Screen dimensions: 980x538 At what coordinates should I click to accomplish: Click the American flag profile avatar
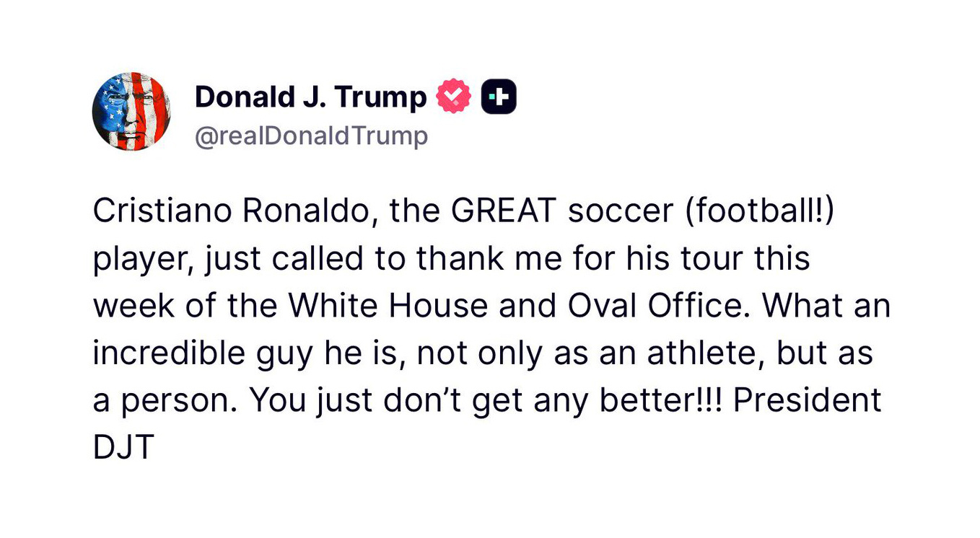[131, 112]
